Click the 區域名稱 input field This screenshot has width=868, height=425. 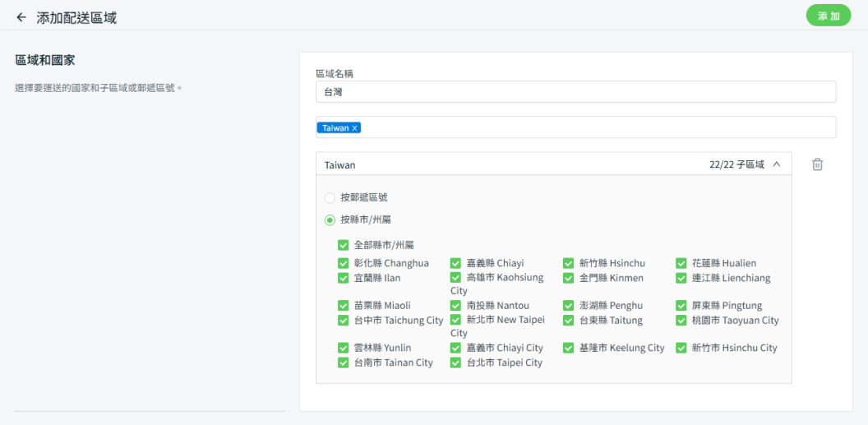[x=575, y=92]
